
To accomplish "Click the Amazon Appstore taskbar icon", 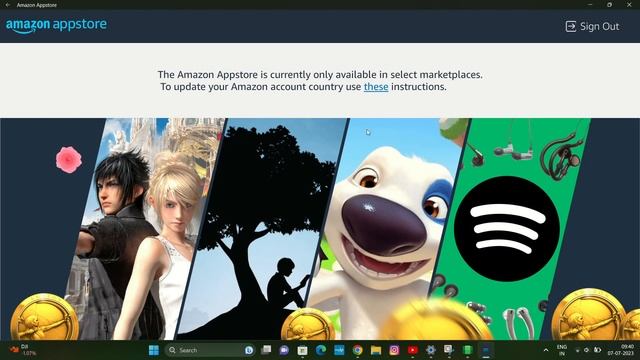I will [x=486, y=350].
